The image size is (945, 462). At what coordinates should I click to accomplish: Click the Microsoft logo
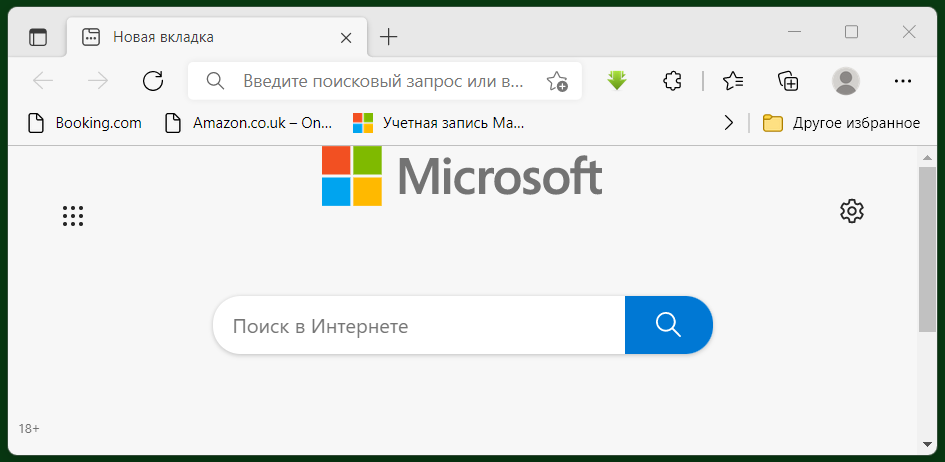[x=462, y=175]
